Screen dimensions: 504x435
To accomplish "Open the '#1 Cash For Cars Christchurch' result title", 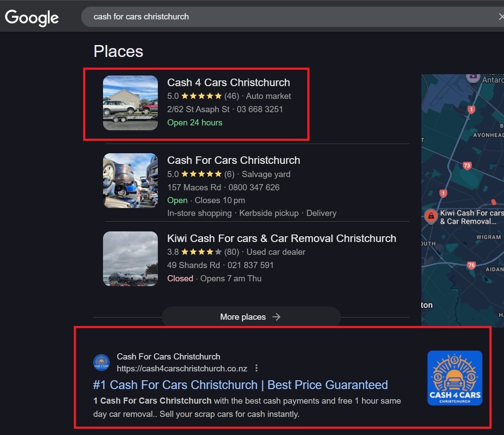I will 240,385.
